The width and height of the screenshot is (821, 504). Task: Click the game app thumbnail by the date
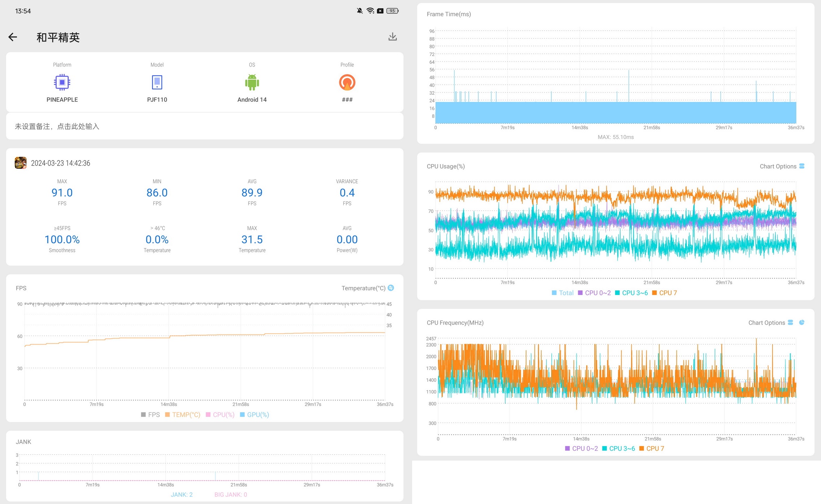pyautogui.click(x=21, y=163)
